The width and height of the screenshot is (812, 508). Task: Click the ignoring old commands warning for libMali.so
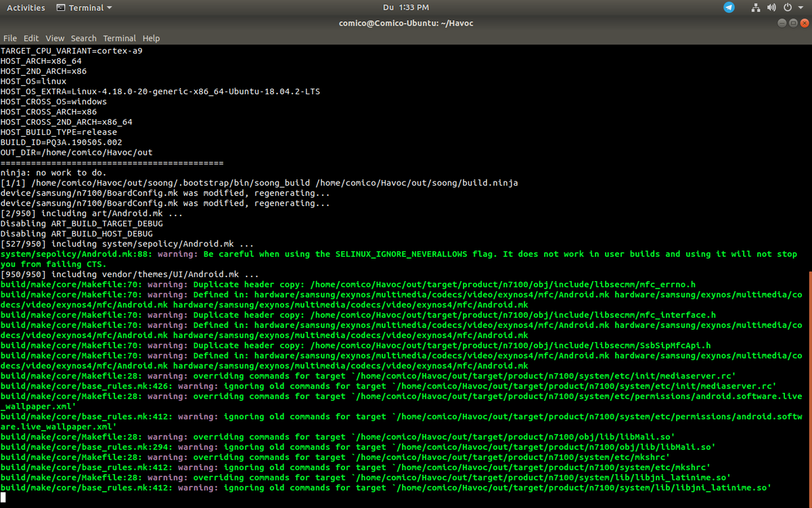tap(359, 447)
